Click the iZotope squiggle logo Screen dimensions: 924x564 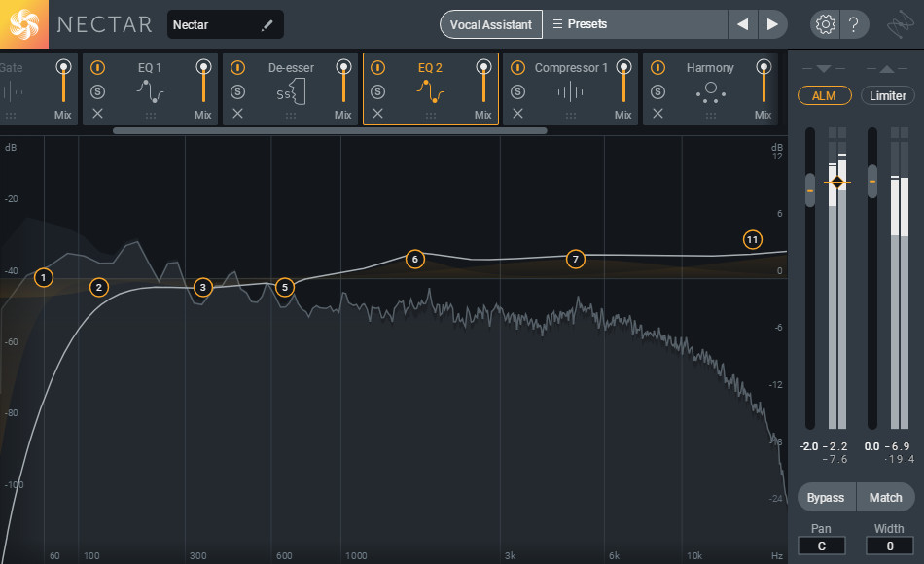[x=901, y=24]
